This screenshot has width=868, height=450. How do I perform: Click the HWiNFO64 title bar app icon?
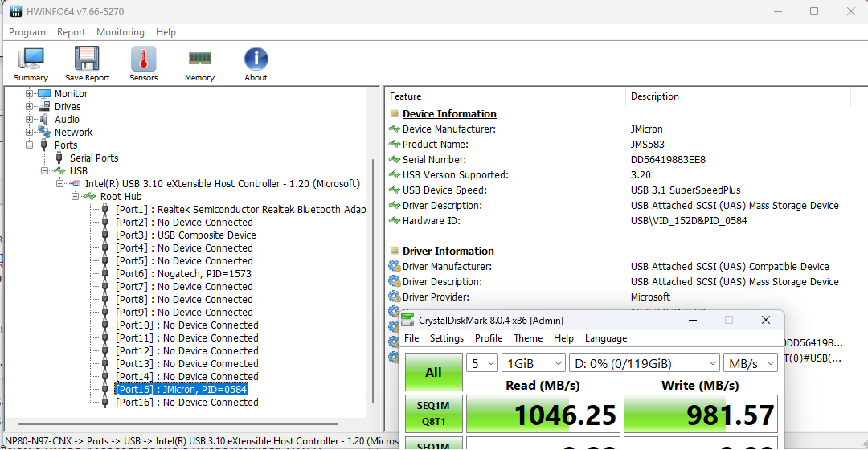point(16,11)
